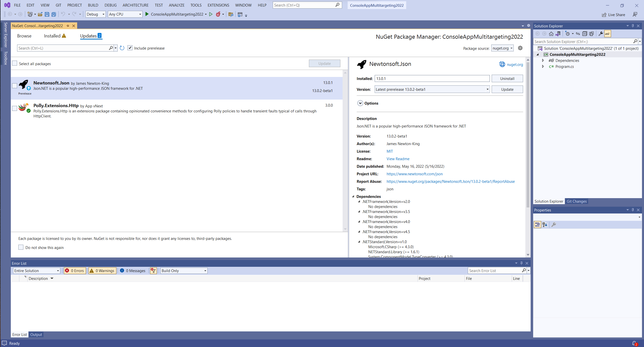
Task: Click the Save All toolbar icon
Action: [x=54, y=14]
